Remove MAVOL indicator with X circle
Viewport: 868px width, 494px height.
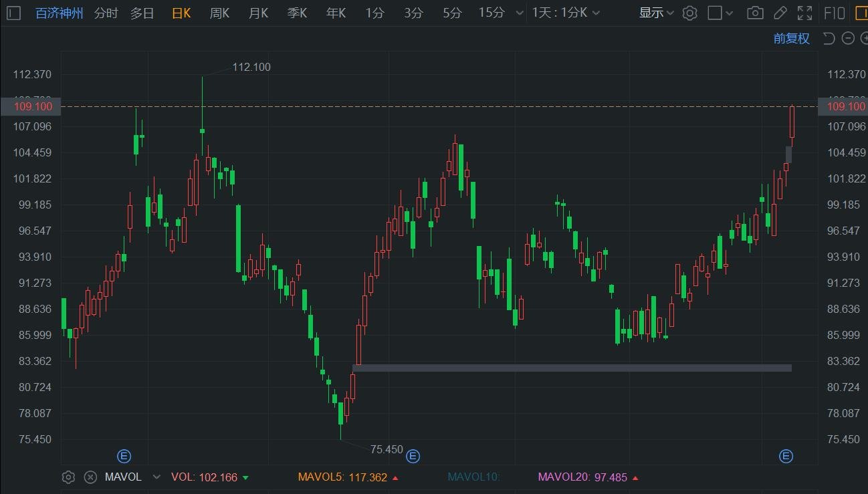coord(90,477)
